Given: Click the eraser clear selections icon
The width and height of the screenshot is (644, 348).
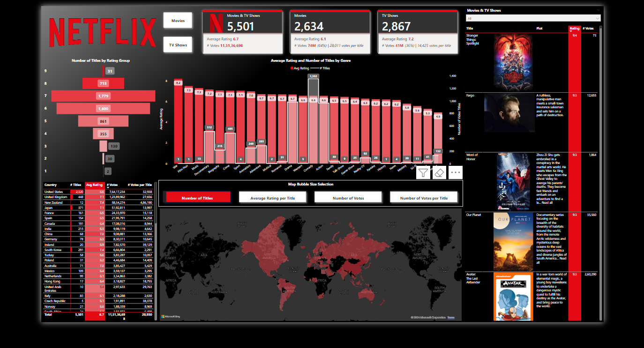Looking at the screenshot, I should tap(439, 173).
